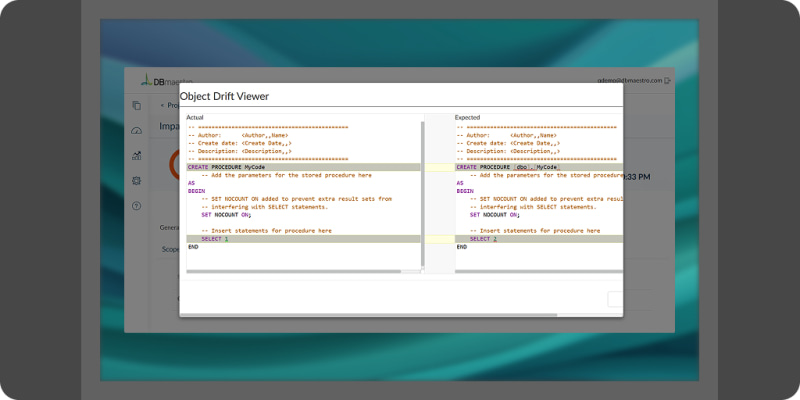Click '-- Description:' comment in Actual pane
This screenshot has height=400, width=800.
pyautogui.click(x=240, y=151)
